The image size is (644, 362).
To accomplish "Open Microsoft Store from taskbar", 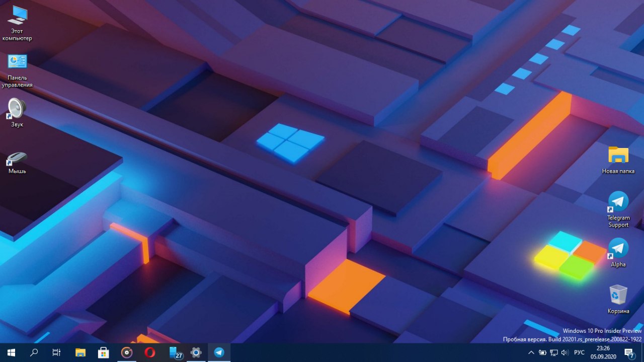I will coord(104,352).
